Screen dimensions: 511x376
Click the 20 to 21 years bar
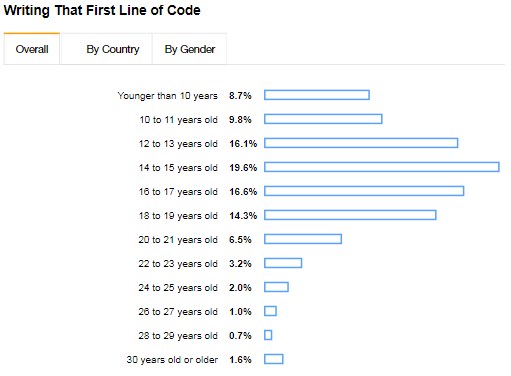tap(303, 239)
